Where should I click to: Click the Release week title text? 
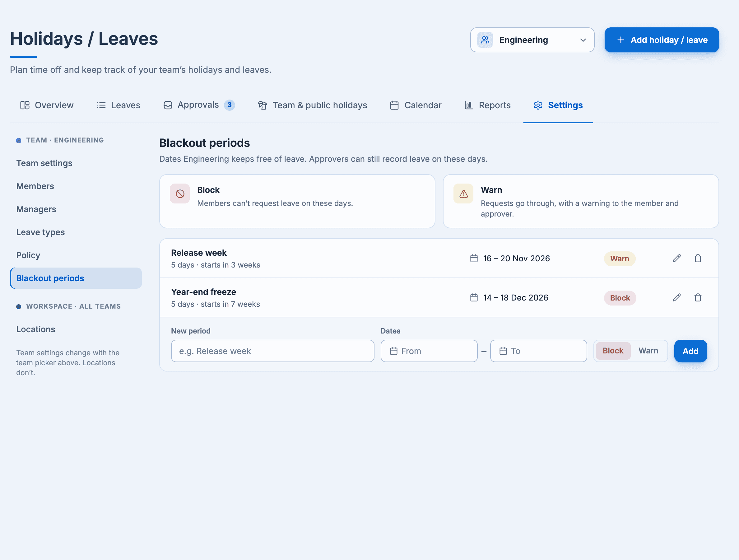click(x=199, y=253)
